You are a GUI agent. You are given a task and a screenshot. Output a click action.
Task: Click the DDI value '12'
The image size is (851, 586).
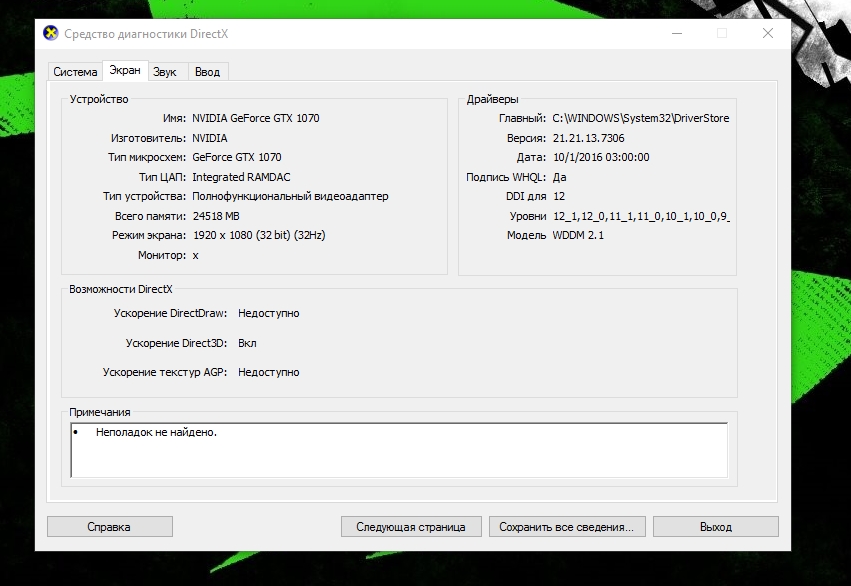pos(559,196)
